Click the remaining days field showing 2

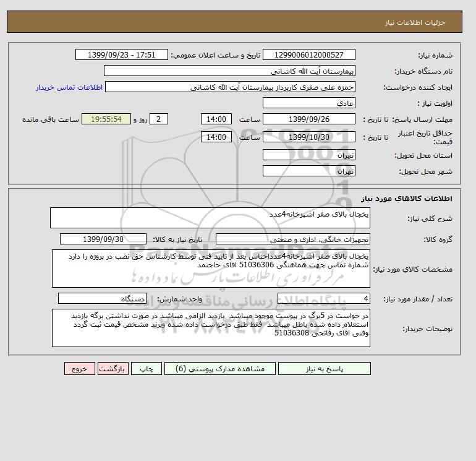coord(159,119)
